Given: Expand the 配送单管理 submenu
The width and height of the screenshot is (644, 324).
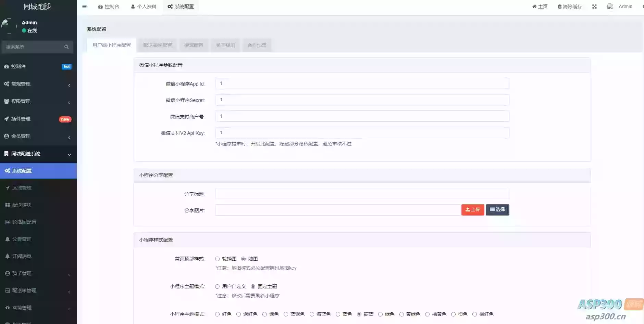Looking at the screenshot, I should (x=38, y=290).
